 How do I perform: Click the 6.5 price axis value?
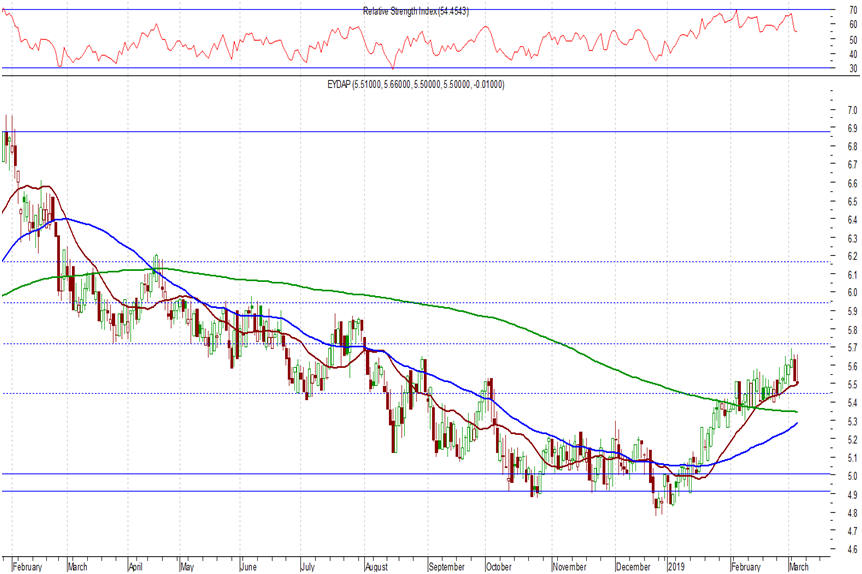[x=852, y=202]
